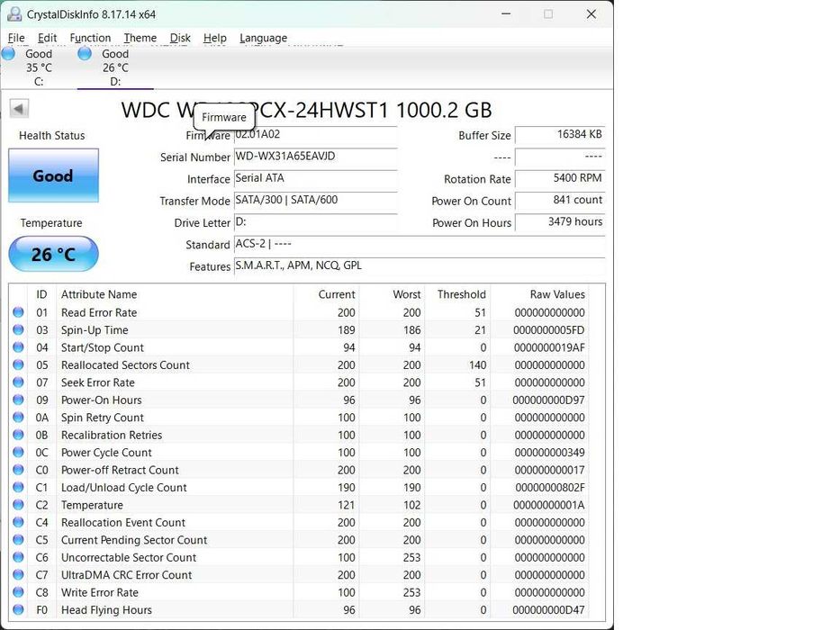The width and height of the screenshot is (840, 630).
Task: Click raw value 0000000019AF
Action: (549, 347)
